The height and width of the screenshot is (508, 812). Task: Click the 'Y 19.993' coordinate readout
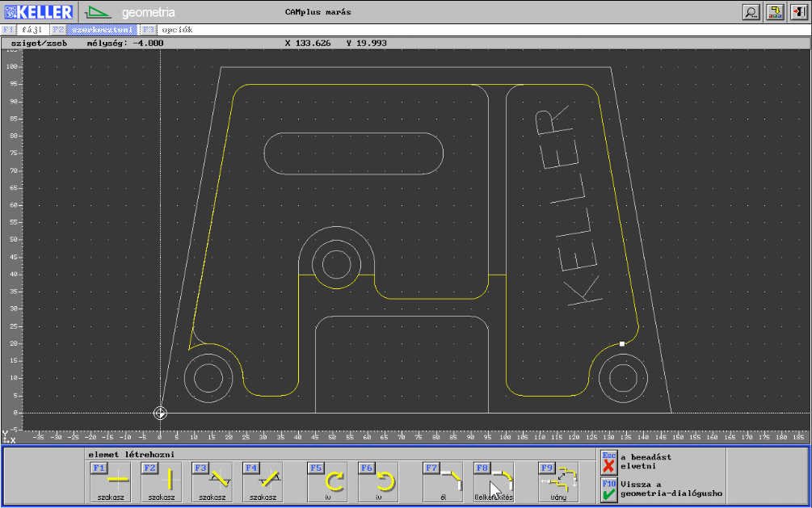click(x=367, y=44)
